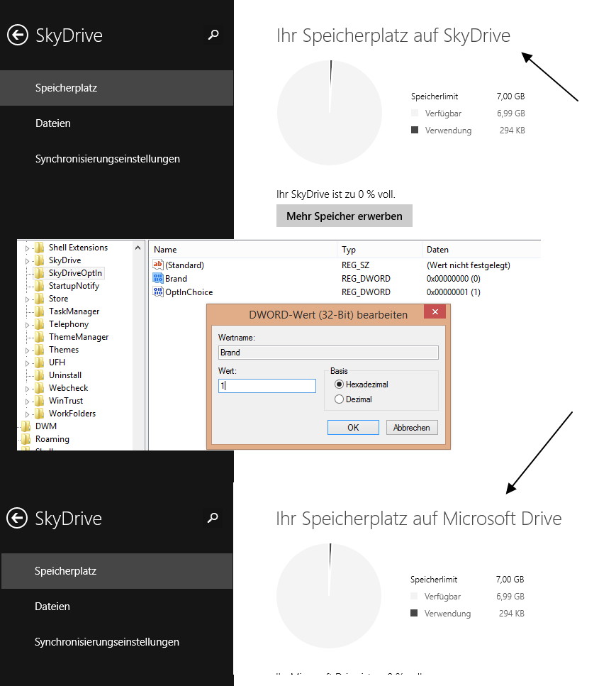
Task: Click the ThemeManager folder icon
Action: tap(40, 337)
